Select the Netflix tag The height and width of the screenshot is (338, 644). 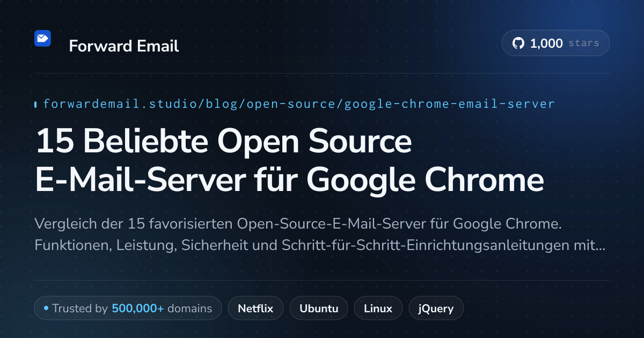[255, 308]
